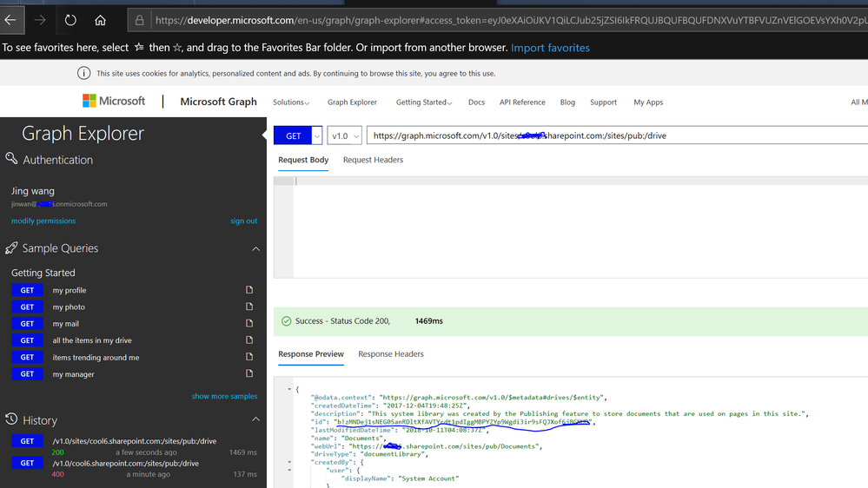Click the Jing wang account name
Screen dimensions: 868x488
[33, 191]
